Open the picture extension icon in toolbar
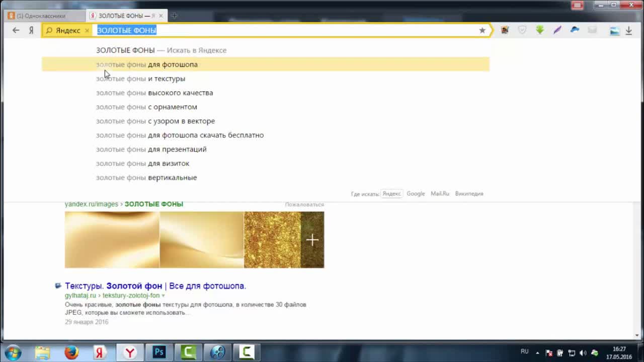This screenshot has height=362, width=644. click(x=614, y=31)
